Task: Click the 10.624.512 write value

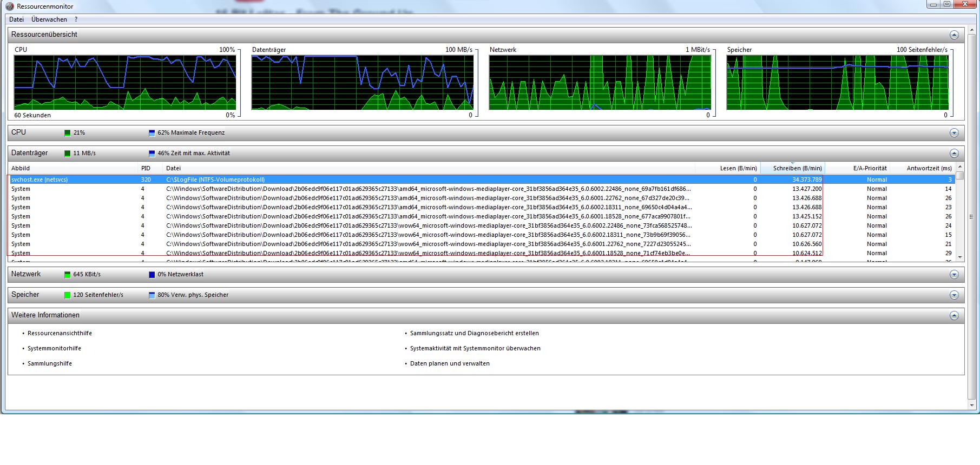Action: 807,253
